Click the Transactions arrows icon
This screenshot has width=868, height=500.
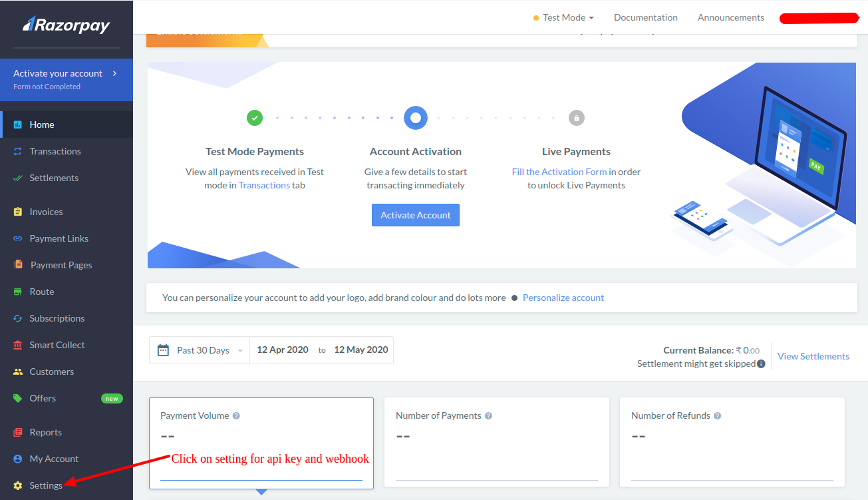pos(18,151)
